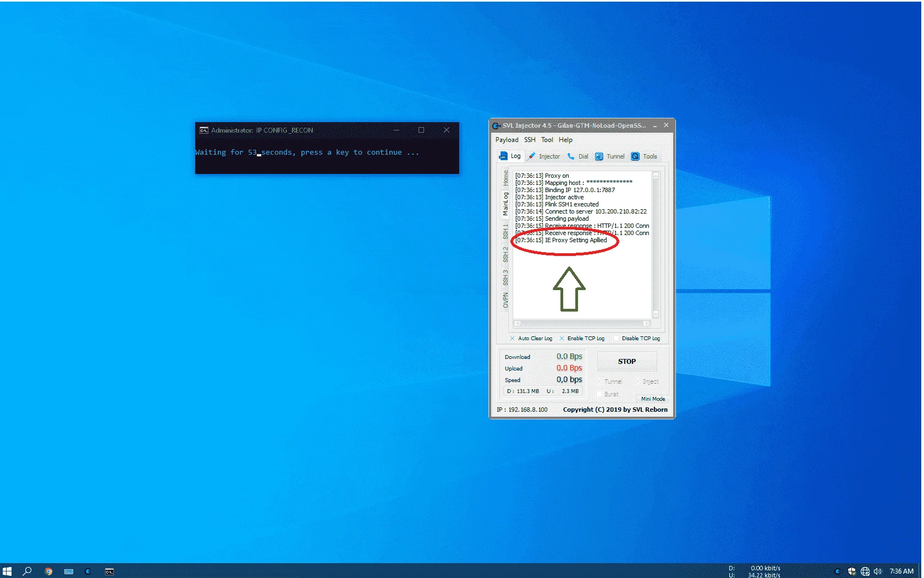Select the SSH 1 vertical side tab

505,231
